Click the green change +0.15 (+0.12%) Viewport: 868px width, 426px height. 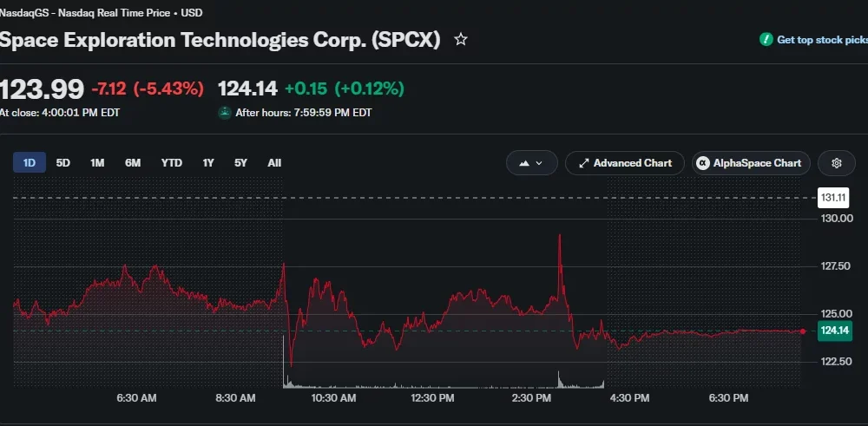(x=345, y=88)
